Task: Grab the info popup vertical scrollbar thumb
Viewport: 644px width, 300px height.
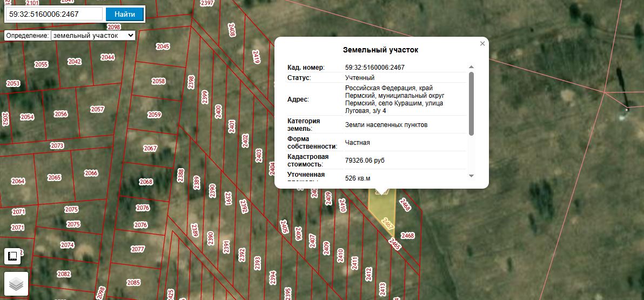Action: [472, 104]
